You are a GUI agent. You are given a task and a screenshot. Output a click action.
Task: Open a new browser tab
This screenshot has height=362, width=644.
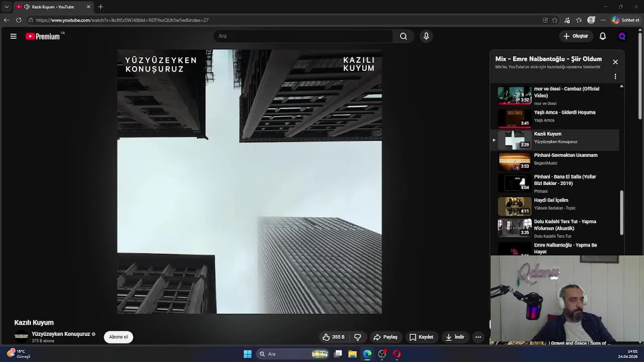(x=101, y=7)
